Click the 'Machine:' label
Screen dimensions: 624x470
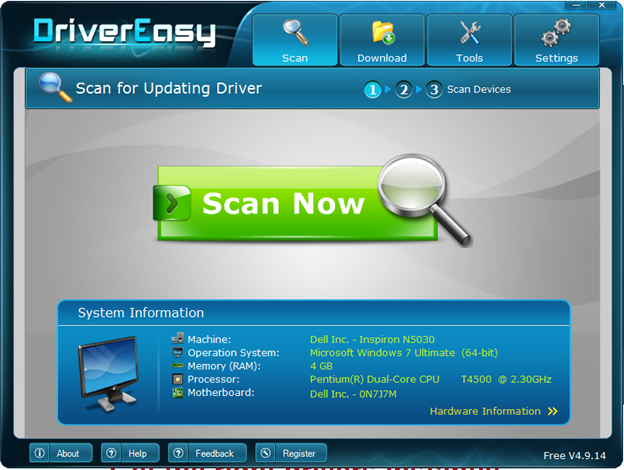coord(209,339)
